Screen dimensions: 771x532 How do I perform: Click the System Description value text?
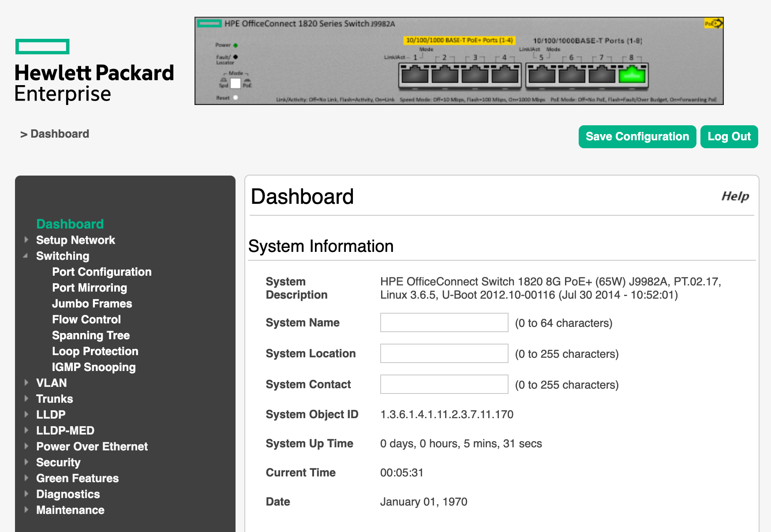coord(551,288)
